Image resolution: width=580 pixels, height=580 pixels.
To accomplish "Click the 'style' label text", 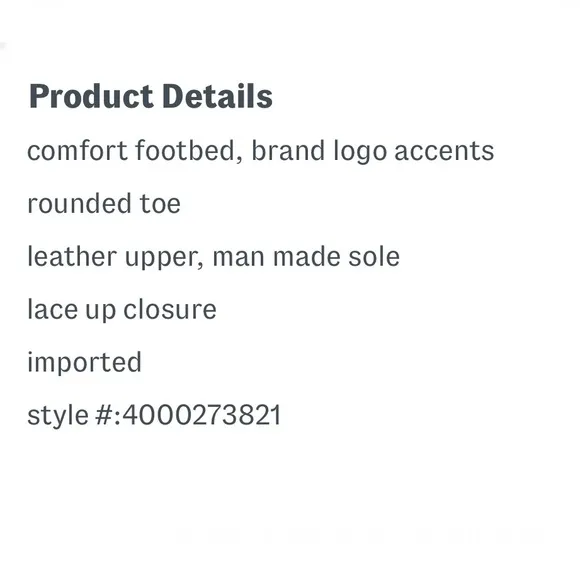I will 58,415.
